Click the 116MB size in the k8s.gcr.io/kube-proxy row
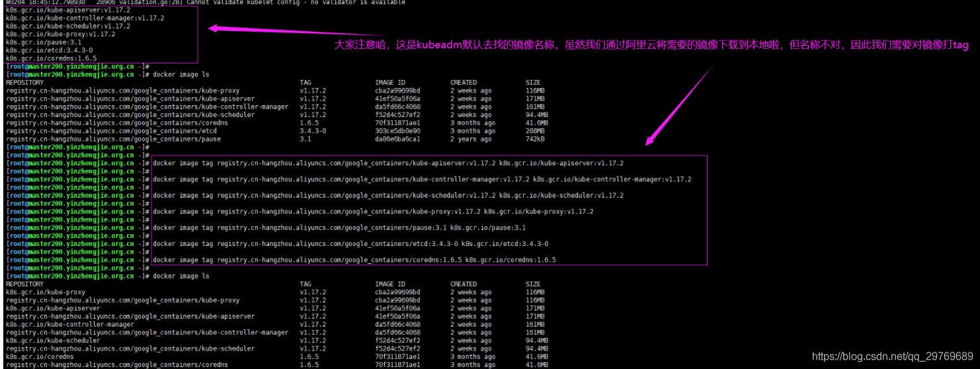980x369 pixels. coord(535,292)
